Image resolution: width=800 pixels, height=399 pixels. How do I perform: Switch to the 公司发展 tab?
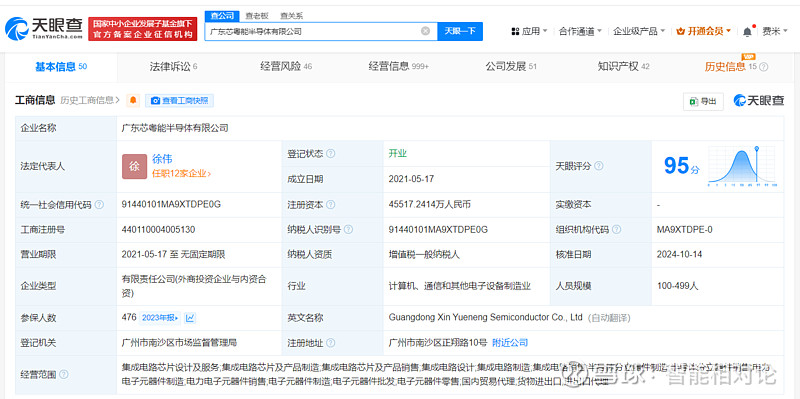click(511, 67)
